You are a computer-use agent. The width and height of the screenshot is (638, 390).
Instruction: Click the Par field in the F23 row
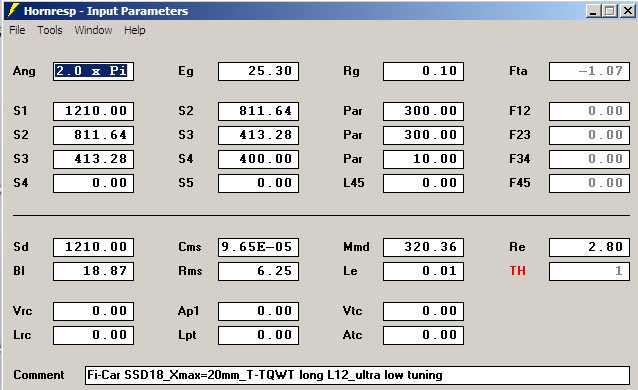tap(423, 135)
